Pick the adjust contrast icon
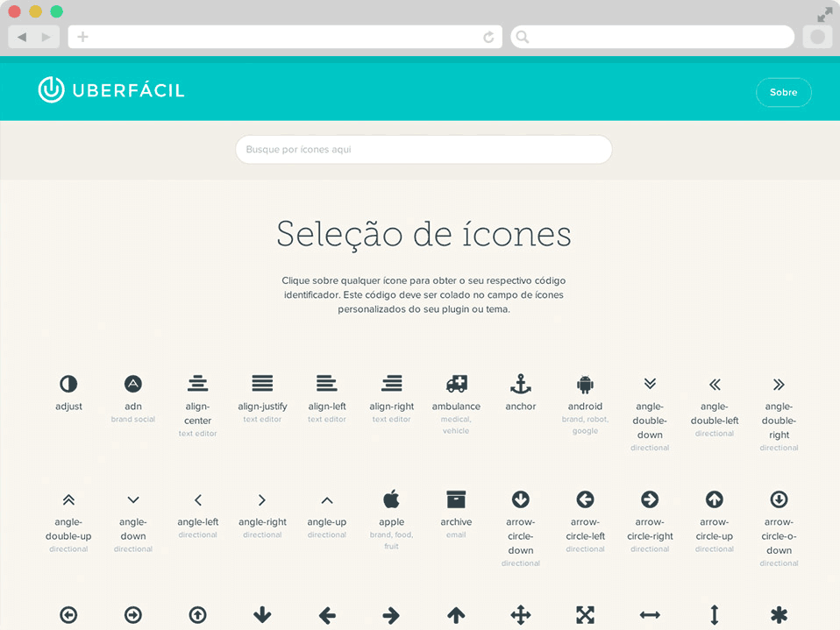The height and width of the screenshot is (630, 840). click(x=68, y=384)
